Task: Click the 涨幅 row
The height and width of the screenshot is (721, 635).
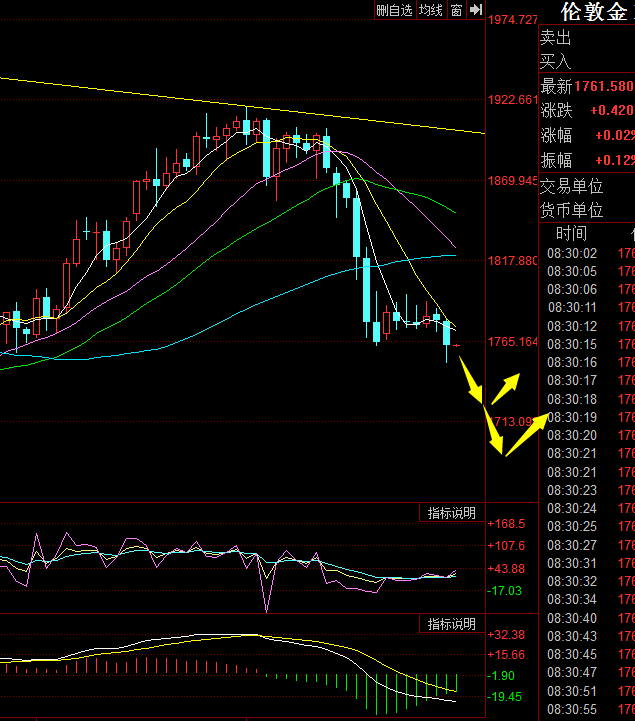Action: click(587, 136)
